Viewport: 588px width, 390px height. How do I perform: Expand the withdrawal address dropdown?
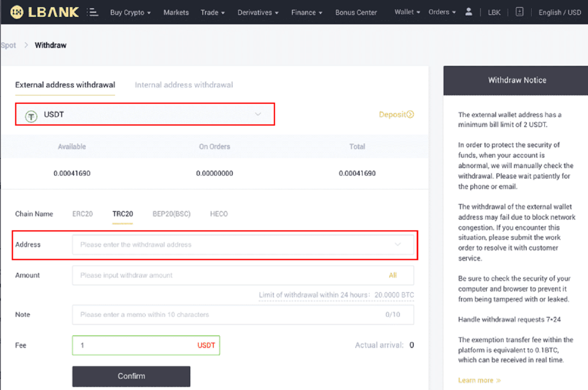coord(397,244)
